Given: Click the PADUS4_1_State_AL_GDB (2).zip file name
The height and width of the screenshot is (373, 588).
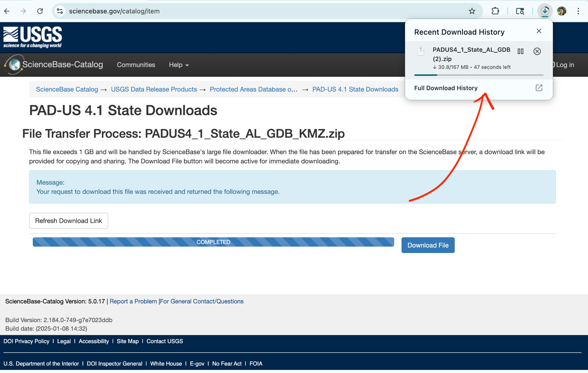Looking at the screenshot, I should (x=471, y=54).
